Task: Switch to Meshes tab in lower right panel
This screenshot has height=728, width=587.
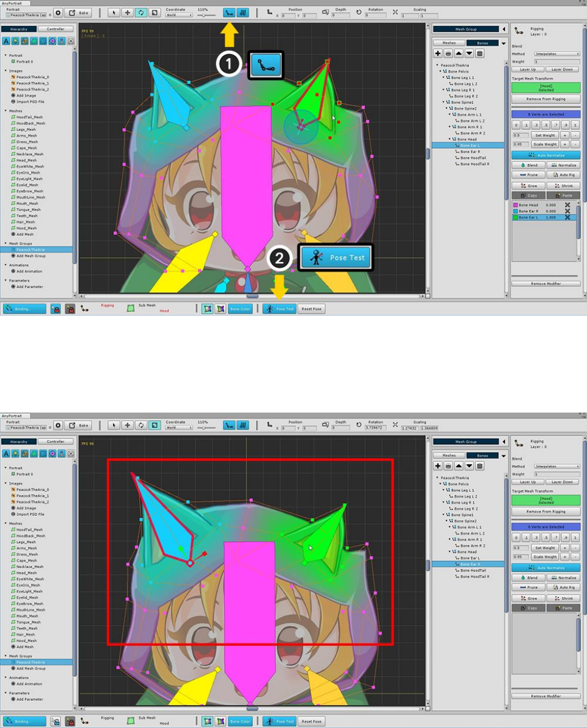Action: (x=449, y=456)
